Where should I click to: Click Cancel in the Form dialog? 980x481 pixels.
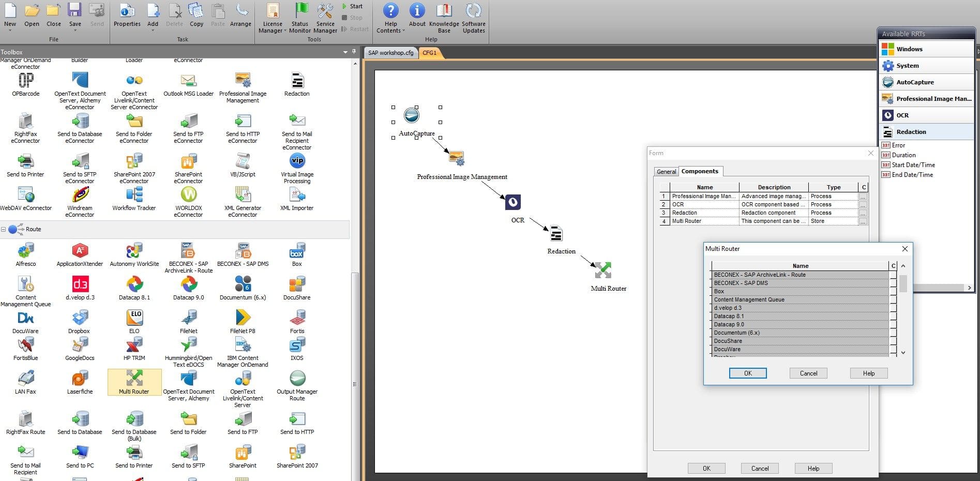tap(760, 469)
